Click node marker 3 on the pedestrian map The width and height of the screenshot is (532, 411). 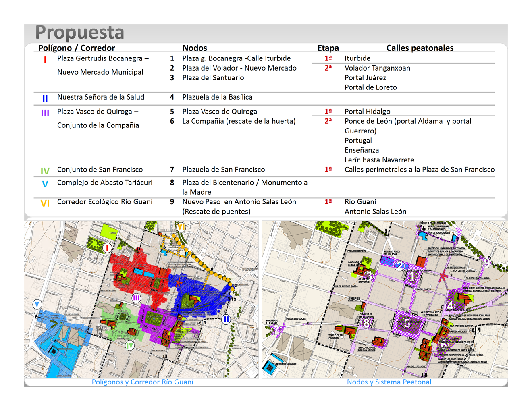368,276
